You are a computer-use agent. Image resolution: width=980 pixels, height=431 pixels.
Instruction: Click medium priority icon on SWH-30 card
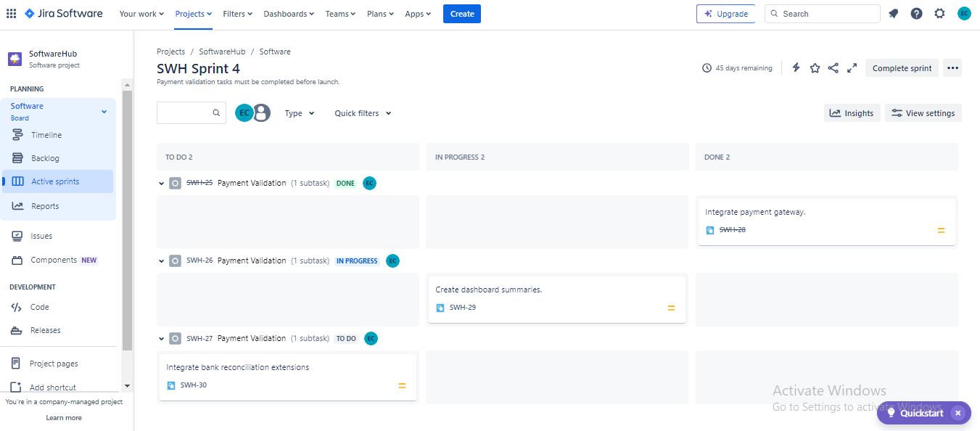pyautogui.click(x=402, y=385)
